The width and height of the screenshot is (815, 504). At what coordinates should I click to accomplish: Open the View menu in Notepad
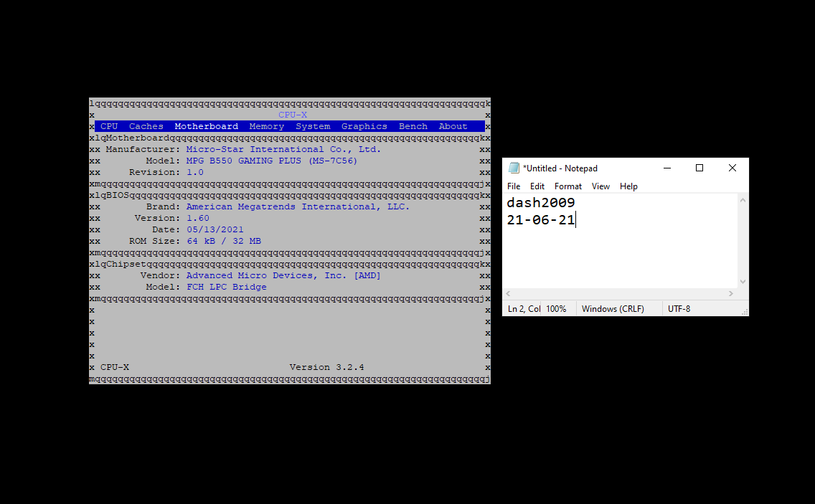pyautogui.click(x=600, y=186)
